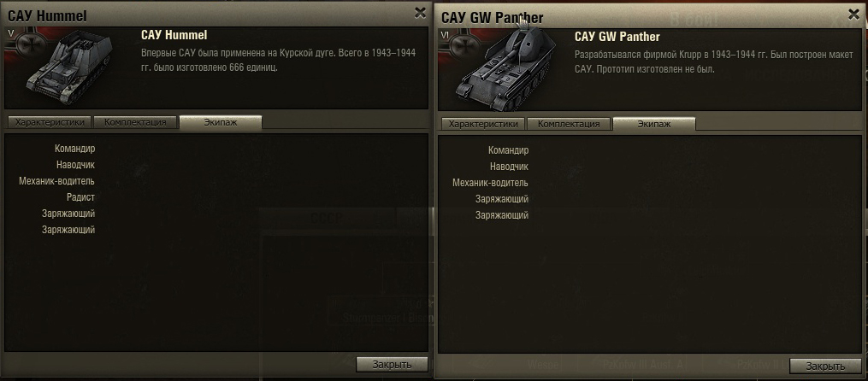Close the САУ GW Panther window with X
This screenshot has width=868, height=381.
coord(853,15)
